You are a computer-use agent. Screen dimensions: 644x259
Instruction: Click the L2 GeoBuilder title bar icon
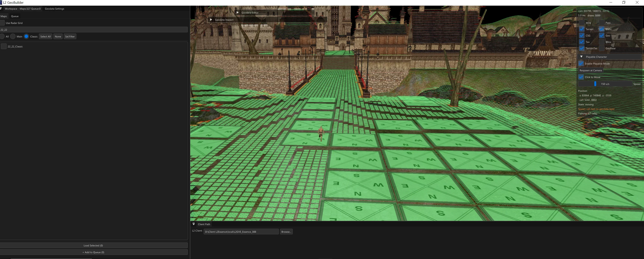[x=1, y=2]
